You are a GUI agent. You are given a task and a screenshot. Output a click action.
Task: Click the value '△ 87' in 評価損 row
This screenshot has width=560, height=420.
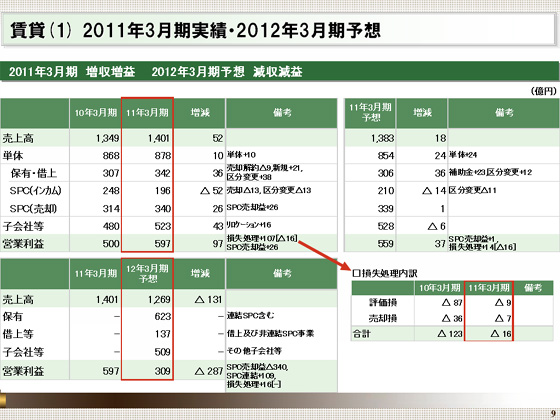point(452,302)
